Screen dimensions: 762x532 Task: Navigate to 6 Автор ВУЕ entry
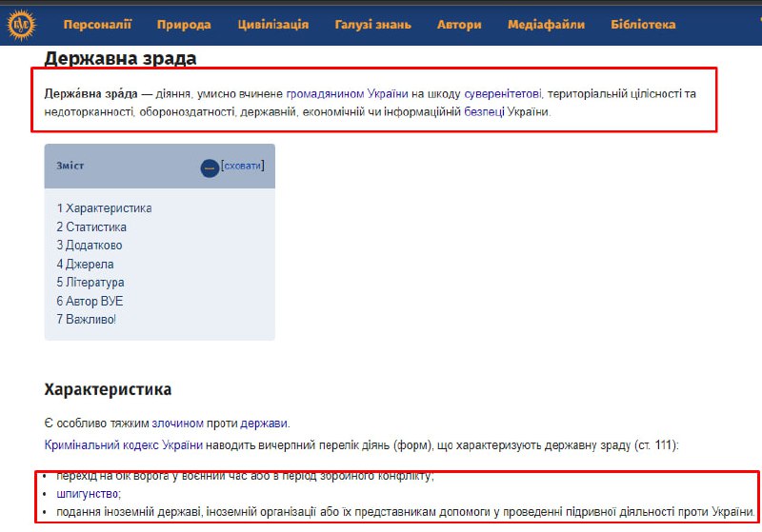[x=90, y=301]
